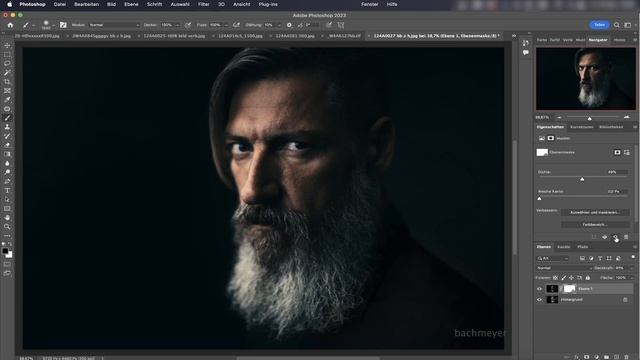Select the Pen tool

(7, 181)
